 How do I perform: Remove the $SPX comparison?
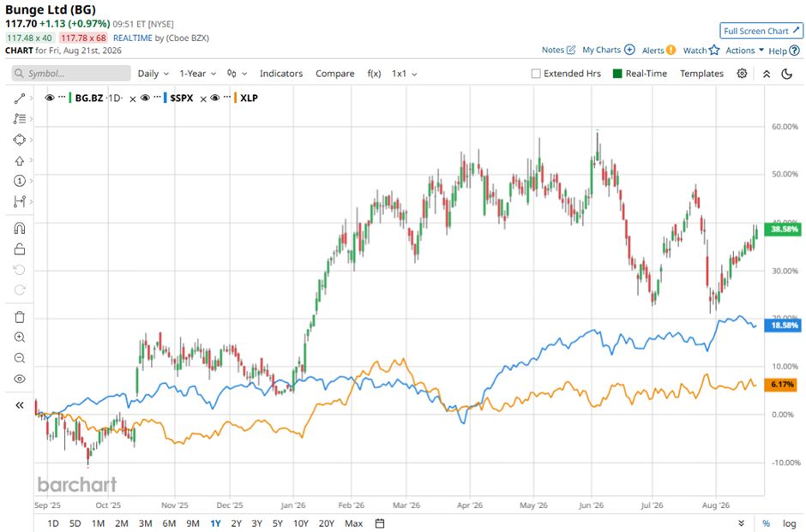pos(203,99)
